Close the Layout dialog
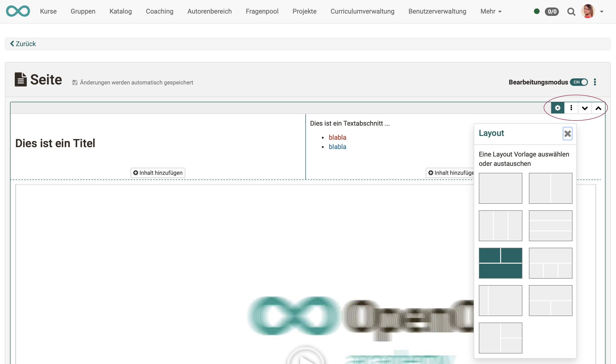The height and width of the screenshot is (364, 616). click(x=567, y=134)
